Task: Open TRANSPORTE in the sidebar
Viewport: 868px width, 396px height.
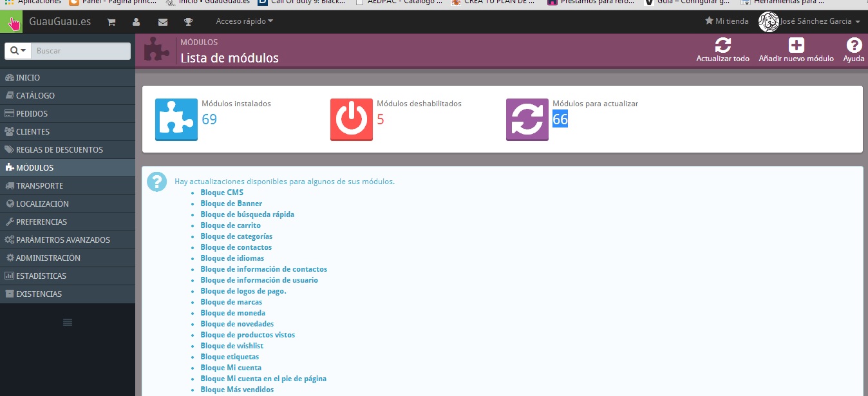Action: click(68, 185)
